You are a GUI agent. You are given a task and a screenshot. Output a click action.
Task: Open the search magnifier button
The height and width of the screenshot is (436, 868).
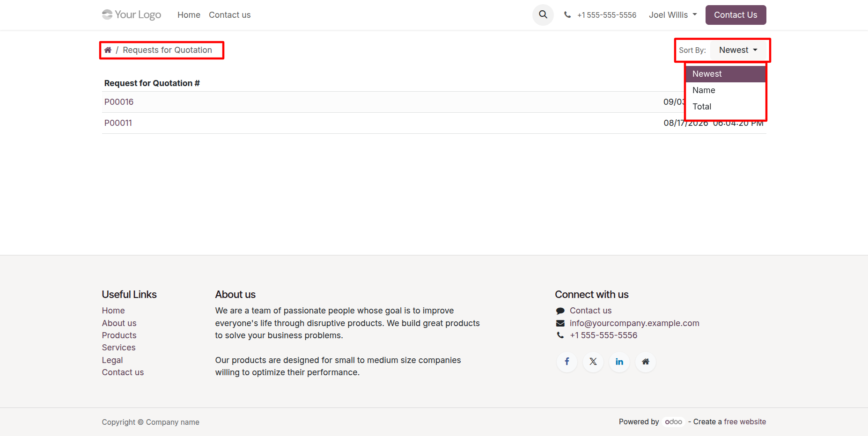point(543,15)
